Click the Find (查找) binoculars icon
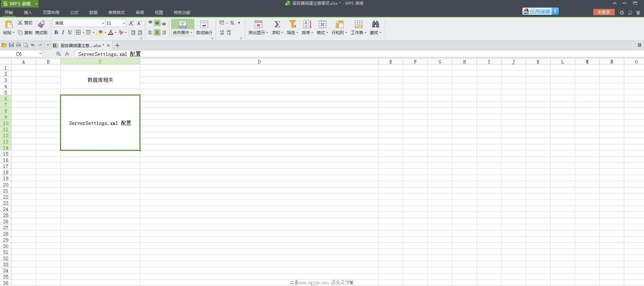 pyautogui.click(x=375, y=24)
